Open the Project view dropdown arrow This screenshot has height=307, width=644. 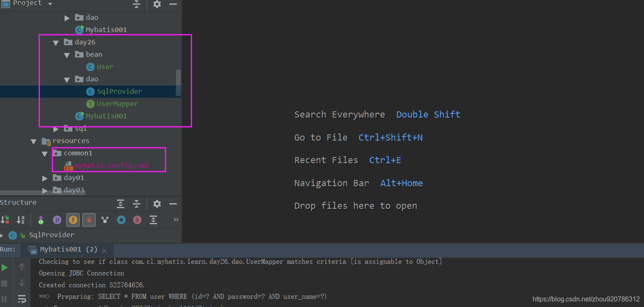(50, 4)
